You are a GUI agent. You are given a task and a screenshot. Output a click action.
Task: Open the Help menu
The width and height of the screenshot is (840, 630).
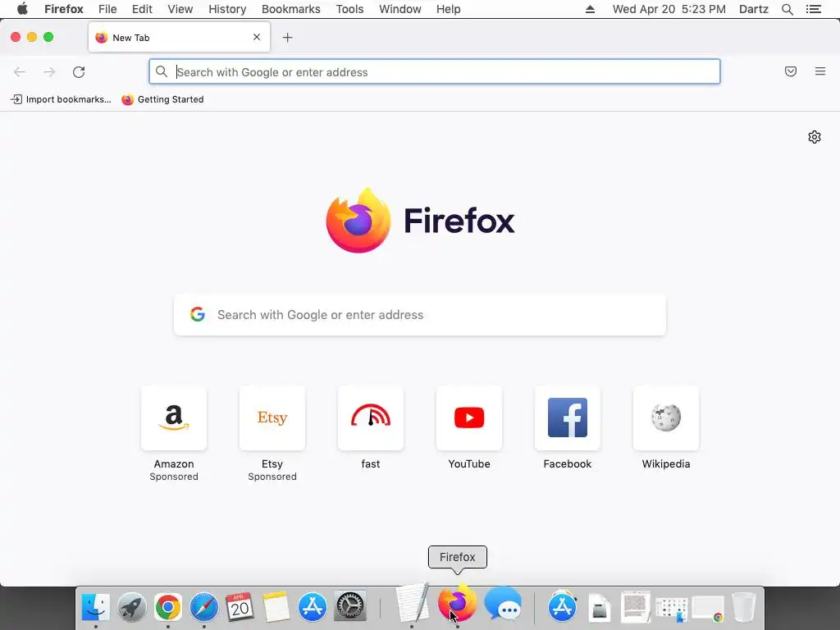[449, 9]
